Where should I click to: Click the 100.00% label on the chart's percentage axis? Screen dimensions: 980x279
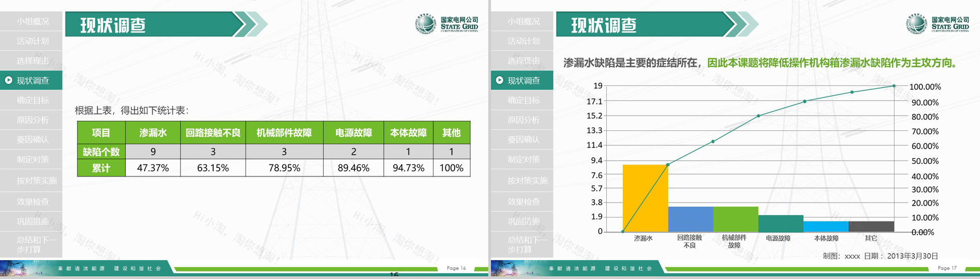click(925, 87)
